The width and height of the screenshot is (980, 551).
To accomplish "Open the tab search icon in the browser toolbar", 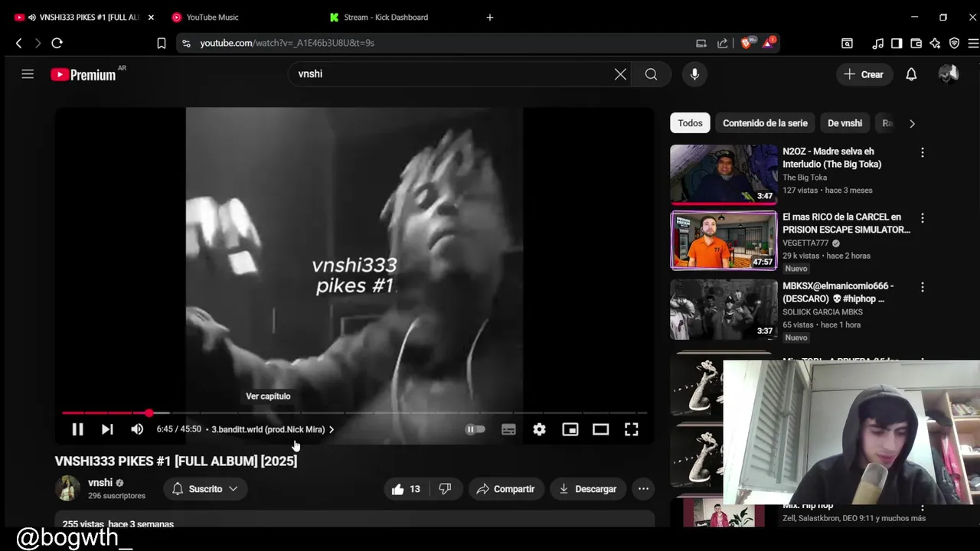I will click(847, 44).
